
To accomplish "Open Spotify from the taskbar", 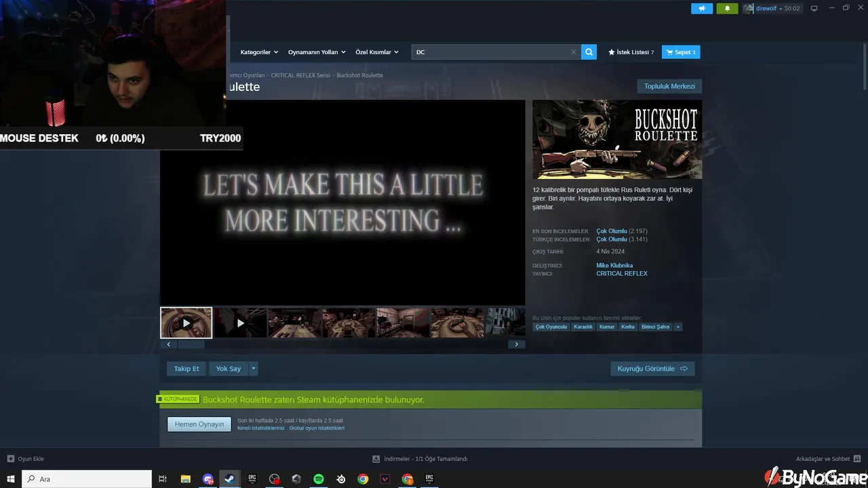I will pos(319,479).
